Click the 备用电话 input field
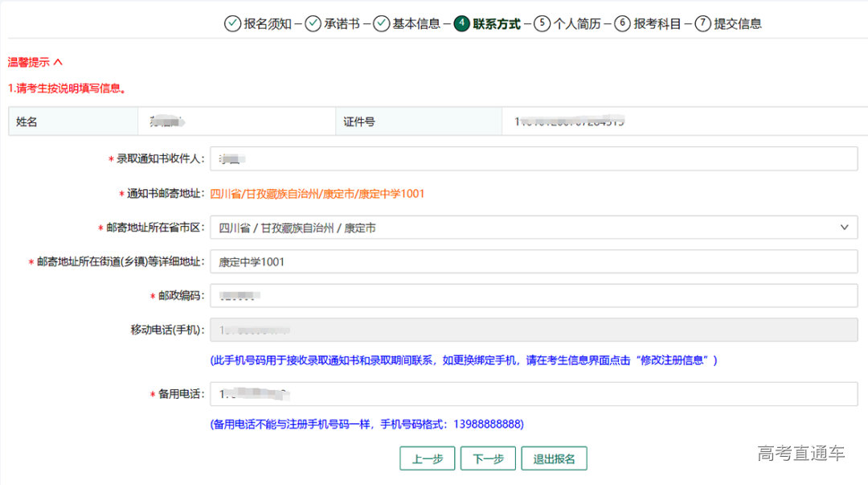The width and height of the screenshot is (868, 485). click(x=534, y=394)
